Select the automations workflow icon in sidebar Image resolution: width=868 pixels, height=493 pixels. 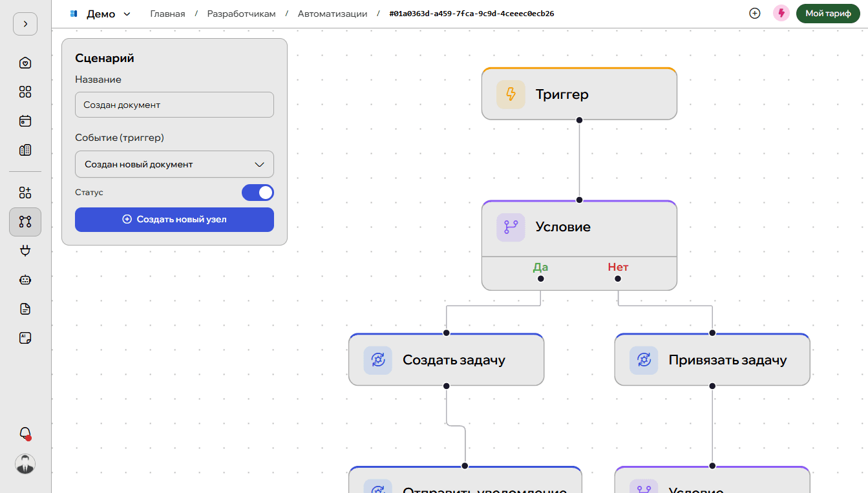[25, 222]
